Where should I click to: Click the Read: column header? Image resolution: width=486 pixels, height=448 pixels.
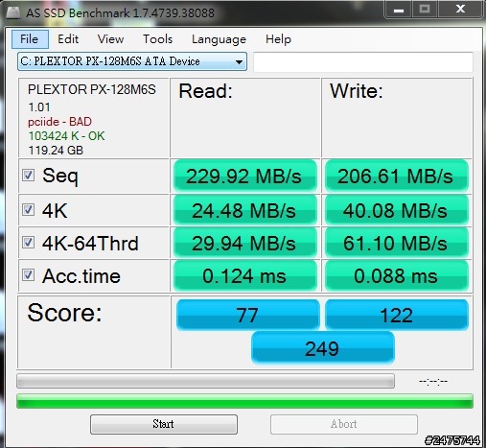205,91
